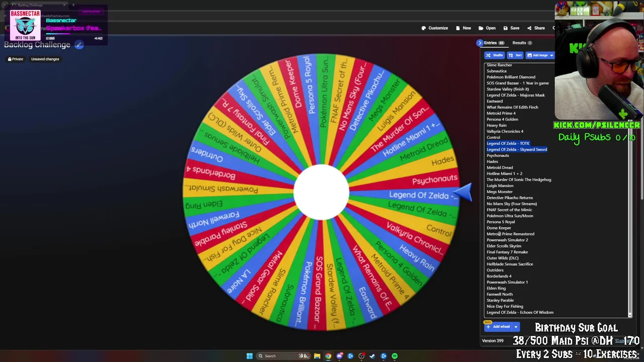This screenshot has width=644, height=362.
Task: Click 'What Remains Of Edith Finch' entry
Action: pyautogui.click(x=512, y=107)
